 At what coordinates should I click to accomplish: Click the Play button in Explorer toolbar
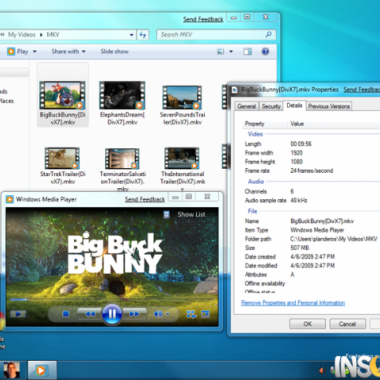pos(18,51)
